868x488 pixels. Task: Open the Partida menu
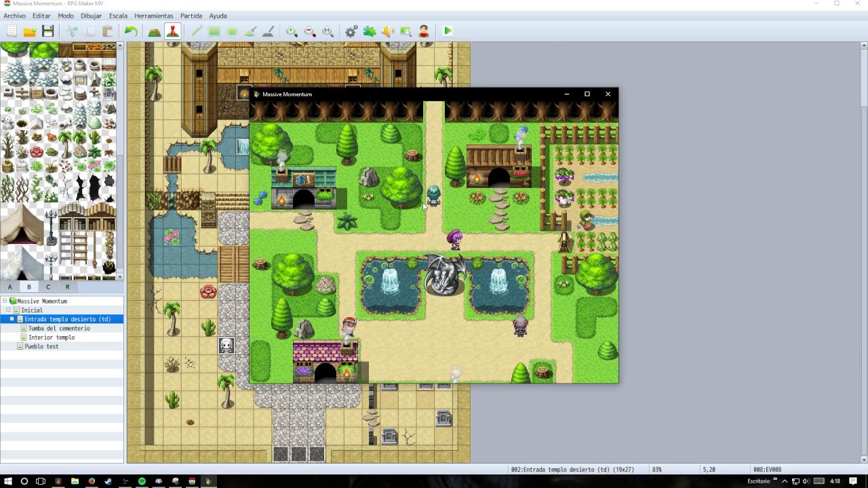pos(191,16)
